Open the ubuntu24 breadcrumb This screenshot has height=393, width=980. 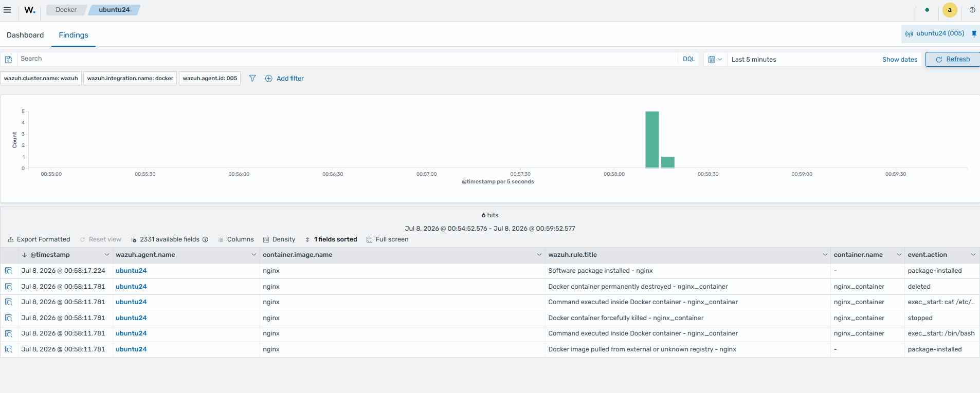[114, 10]
